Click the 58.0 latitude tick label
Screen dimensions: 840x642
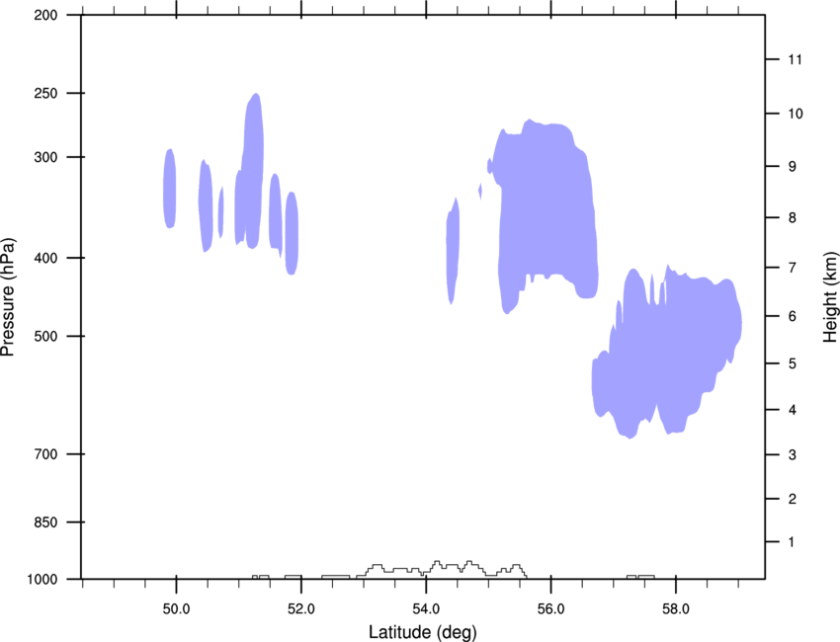coord(676,609)
